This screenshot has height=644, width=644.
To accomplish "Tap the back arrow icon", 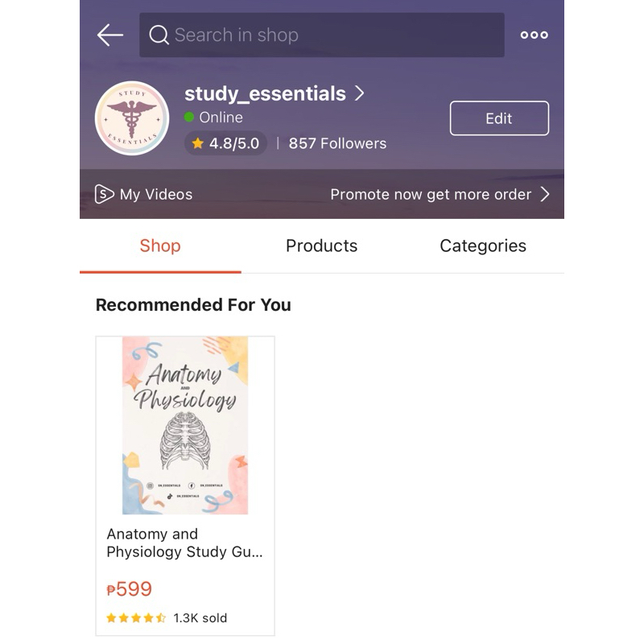I will [110, 35].
